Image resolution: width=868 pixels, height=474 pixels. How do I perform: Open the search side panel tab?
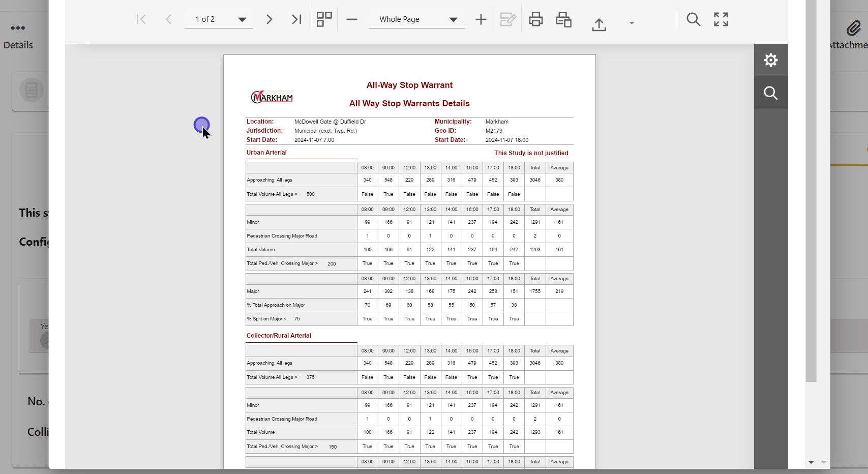[x=771, y=93]
